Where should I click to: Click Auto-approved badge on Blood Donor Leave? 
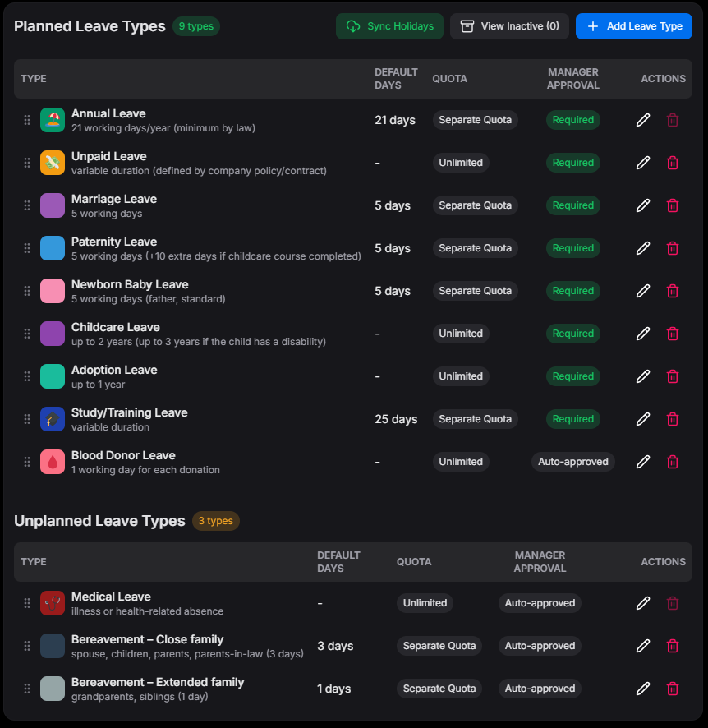coord(572,462)
